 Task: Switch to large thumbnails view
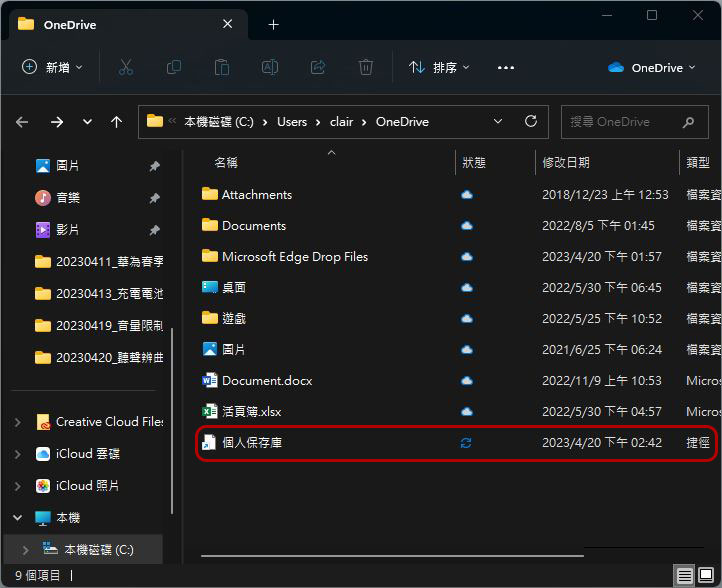706,575
